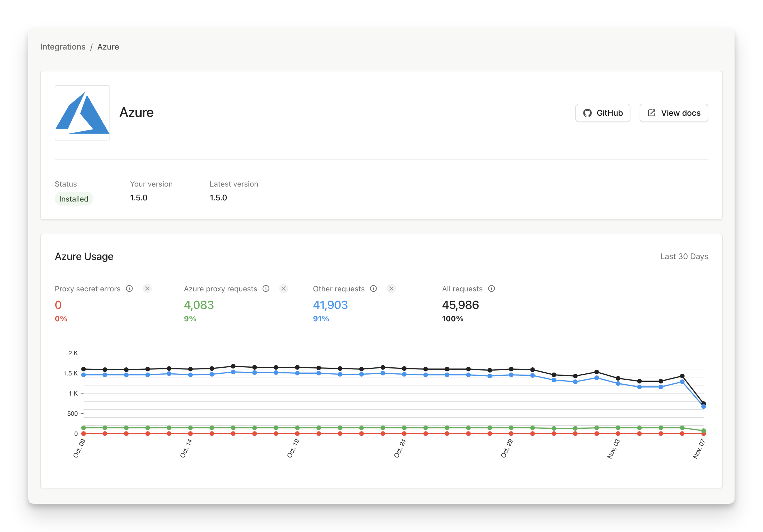
Task: Click the black data point at Oct 09
Action: click(84, 369)
